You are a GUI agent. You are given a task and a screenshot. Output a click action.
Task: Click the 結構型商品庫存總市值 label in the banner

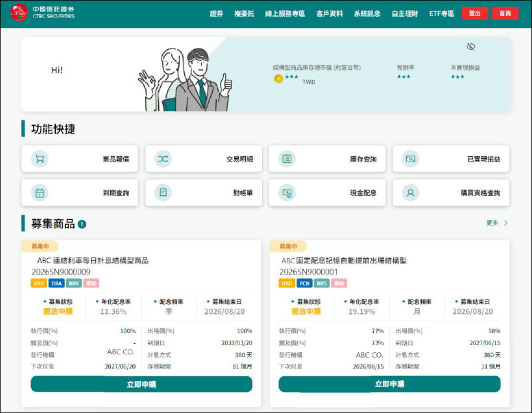pyautogui.click(x=317, y=68)
